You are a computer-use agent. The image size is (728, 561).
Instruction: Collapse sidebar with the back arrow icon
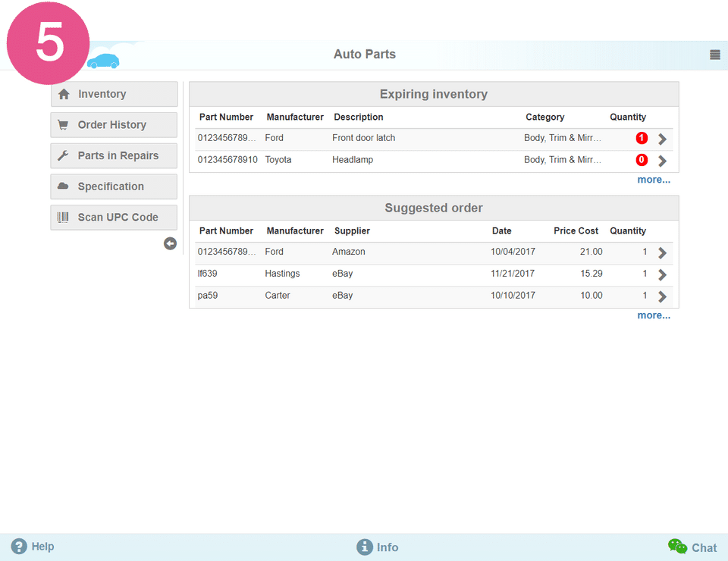(170, 243)
